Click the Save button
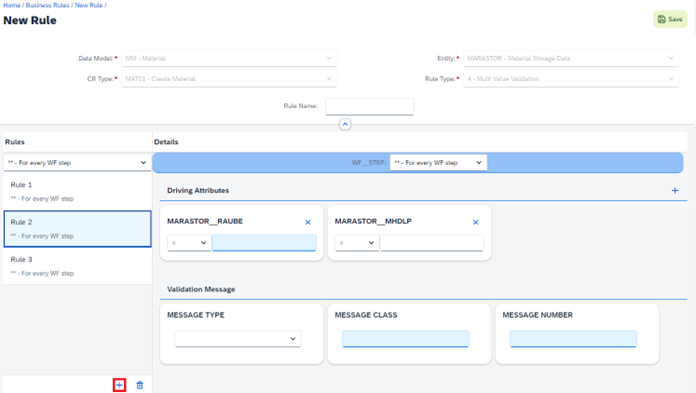 point(670,19)
